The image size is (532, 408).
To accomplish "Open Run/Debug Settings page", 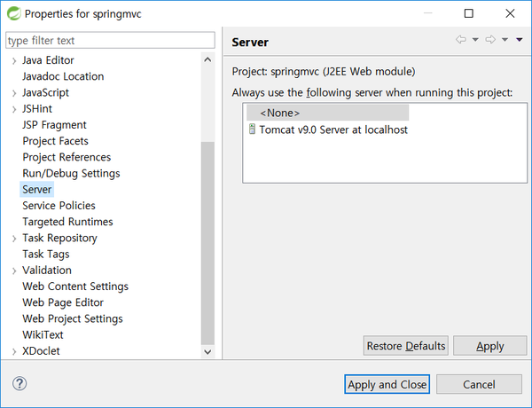I will pyautogui.click(x=71, y=174).
